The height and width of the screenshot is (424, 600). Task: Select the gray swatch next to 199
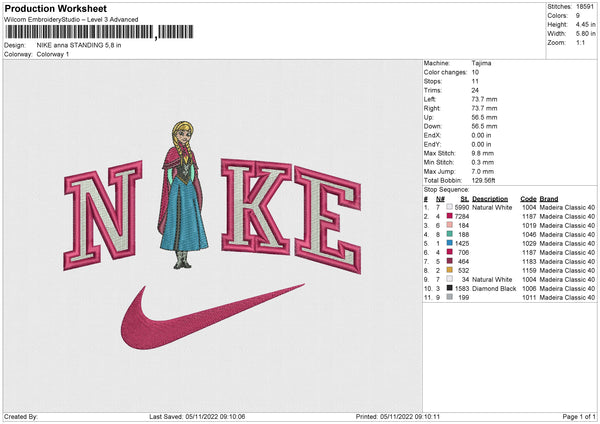coord(449,297)
